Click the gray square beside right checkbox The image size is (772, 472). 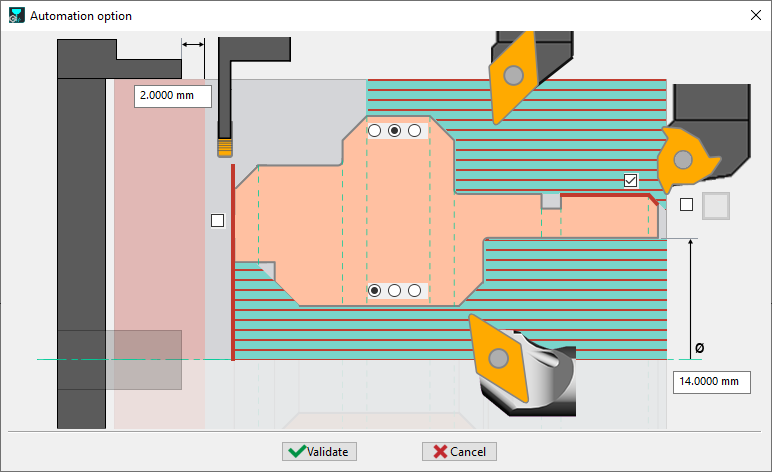coord(717,205)
